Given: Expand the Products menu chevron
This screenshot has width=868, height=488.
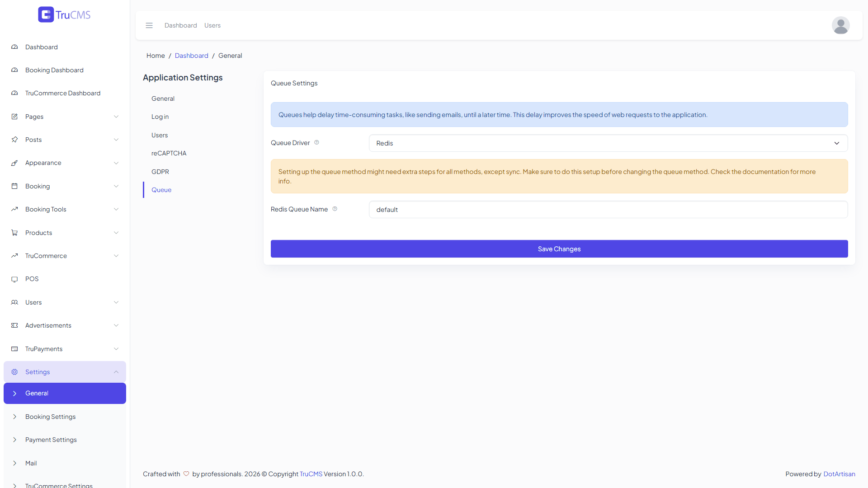Looking at the screenshot, I should pyautogui.click(x=116, y=233).
